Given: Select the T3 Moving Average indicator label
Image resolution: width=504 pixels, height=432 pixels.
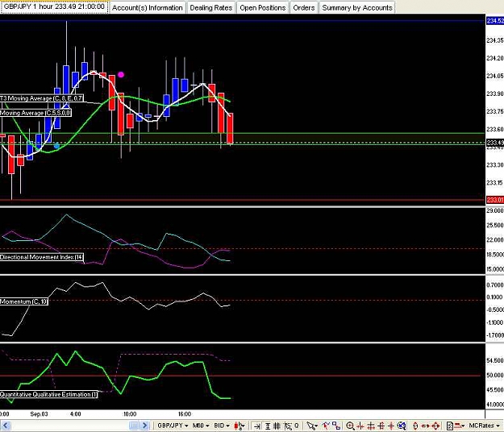Looking at the screenshot, I should coord(41,98).
